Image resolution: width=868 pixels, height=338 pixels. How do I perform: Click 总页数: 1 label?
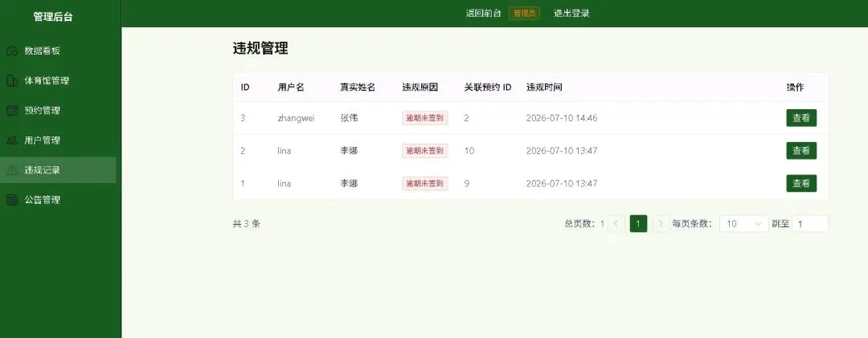tap(584, 224)
